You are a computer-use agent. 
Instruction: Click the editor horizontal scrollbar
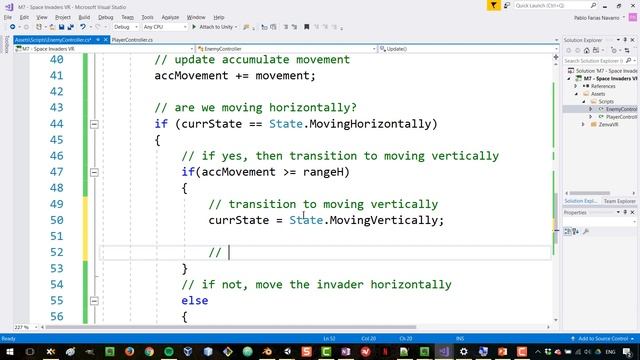coord(231,327)
